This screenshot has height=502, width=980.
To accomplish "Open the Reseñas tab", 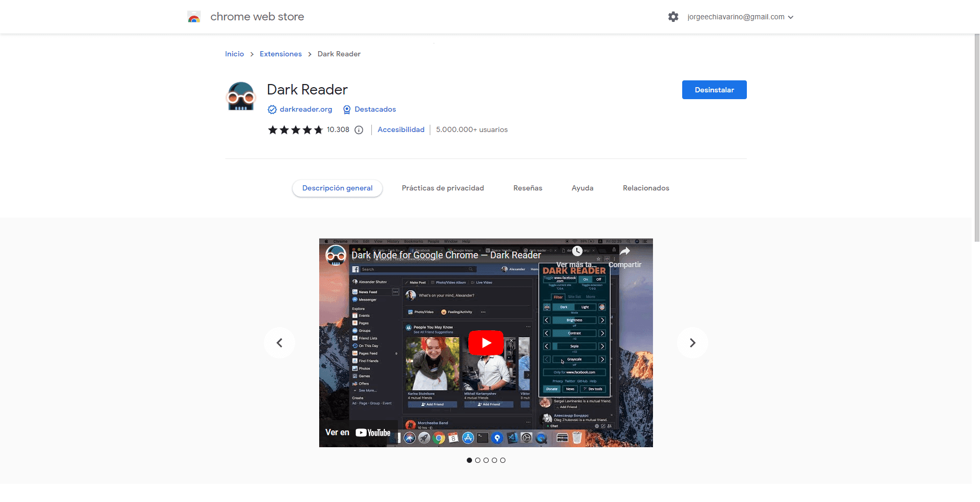I will point(528,188).
